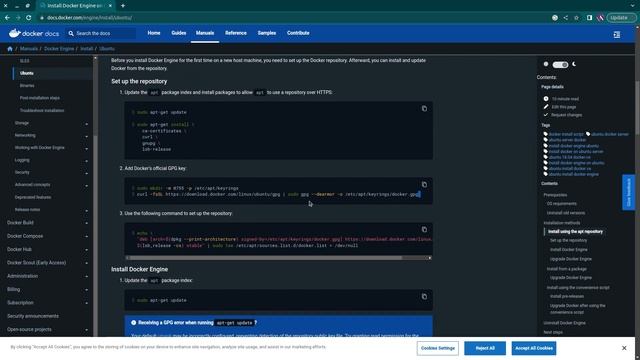
Task: Bookmark the page with the star icon
Action: pos(576,18)
